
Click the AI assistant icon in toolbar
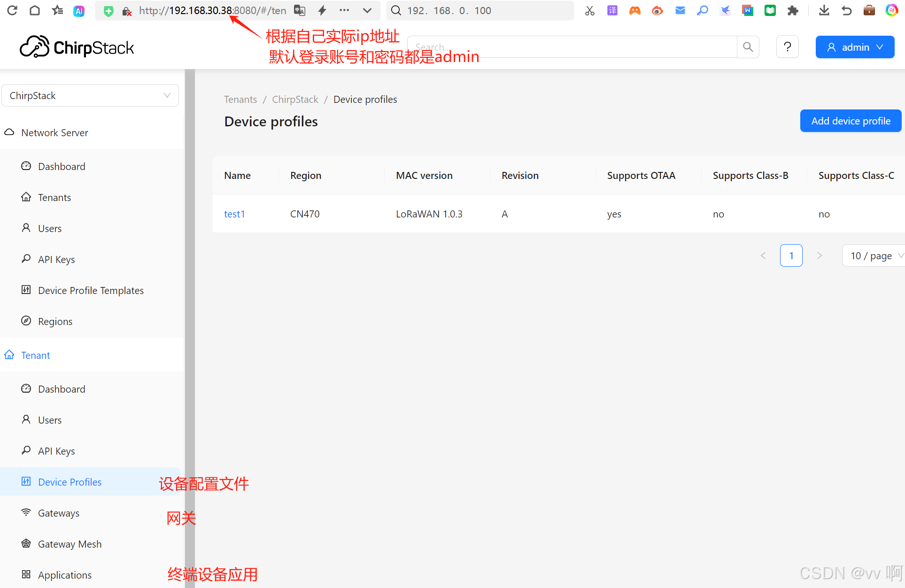pos(79,11)
